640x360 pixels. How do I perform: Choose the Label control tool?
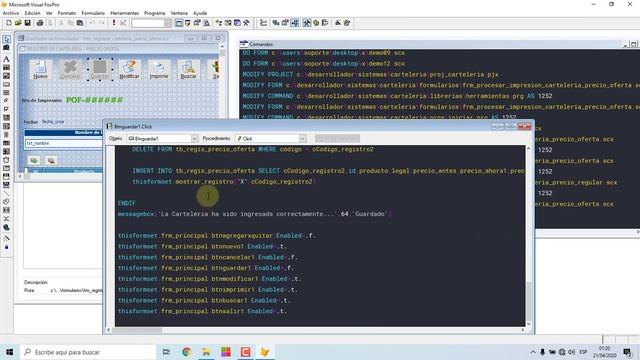click(x=7, y=59)
